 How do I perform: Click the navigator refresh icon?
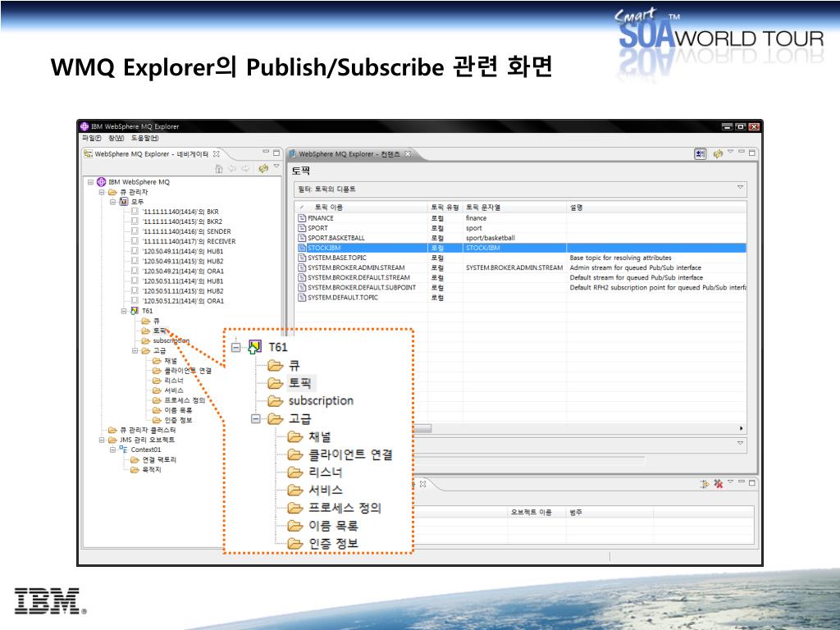263,169
